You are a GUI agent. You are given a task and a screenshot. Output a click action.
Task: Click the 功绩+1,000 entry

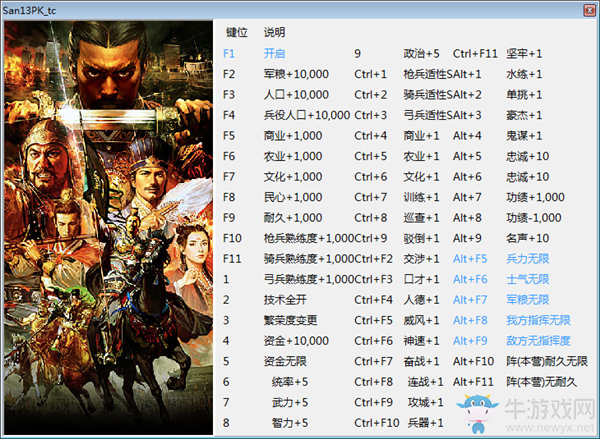pyautogui.click(x=535, y=197)
